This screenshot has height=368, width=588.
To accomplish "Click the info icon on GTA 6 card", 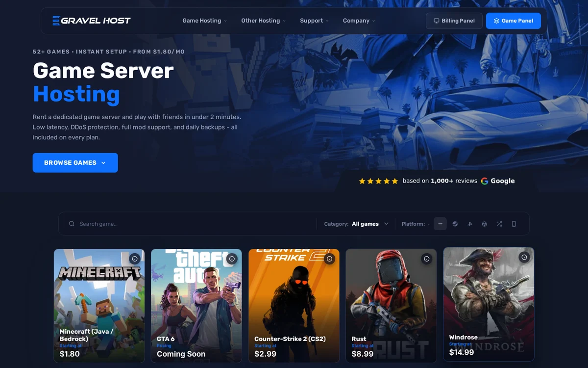I will (x=232, y=259).
